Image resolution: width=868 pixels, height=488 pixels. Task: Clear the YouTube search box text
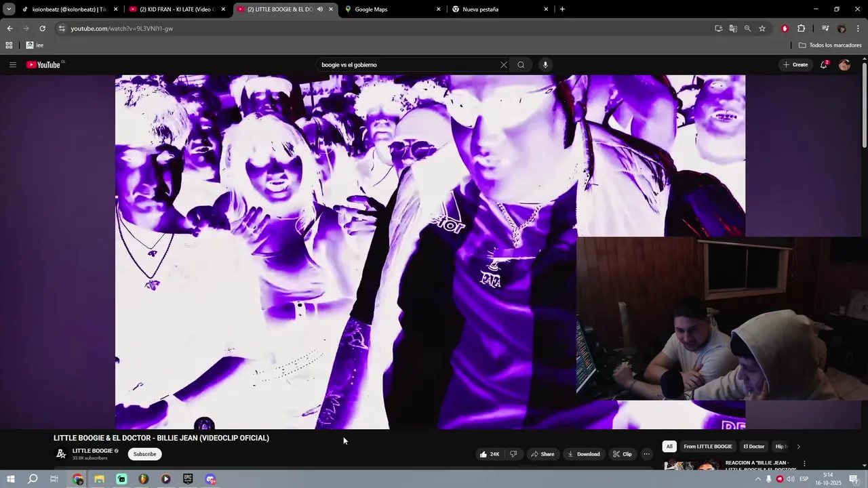(504, 65)
